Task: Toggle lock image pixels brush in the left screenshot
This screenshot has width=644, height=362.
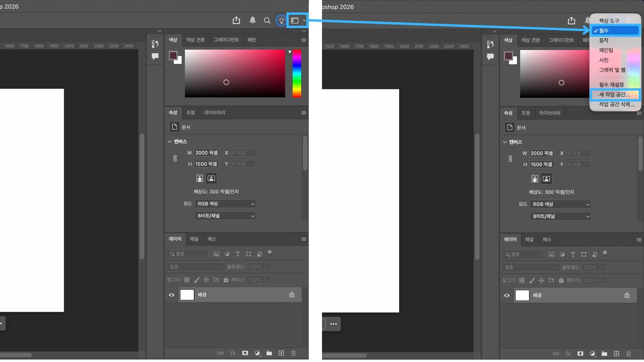Action: click(197, 280)
